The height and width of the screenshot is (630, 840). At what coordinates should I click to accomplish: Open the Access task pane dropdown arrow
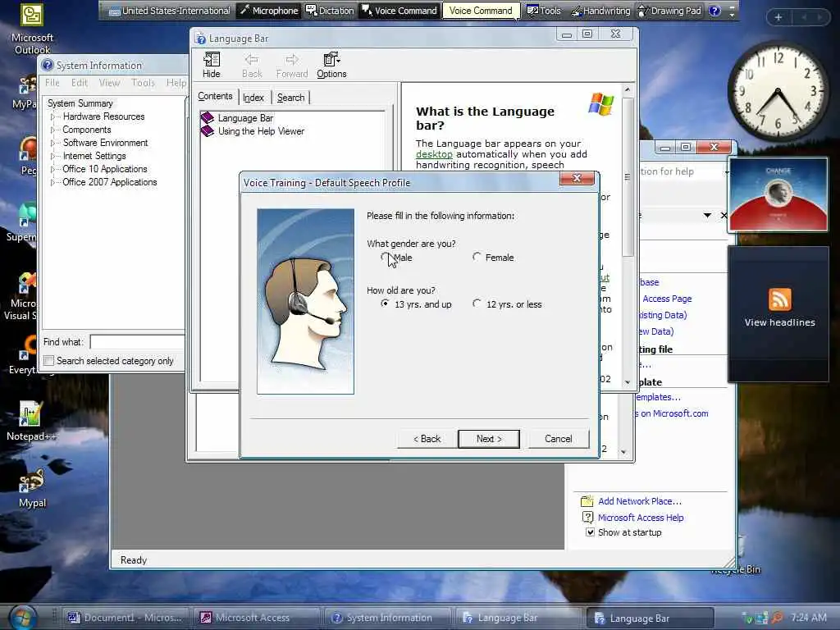pyautogui.click(x=707, y=216)
